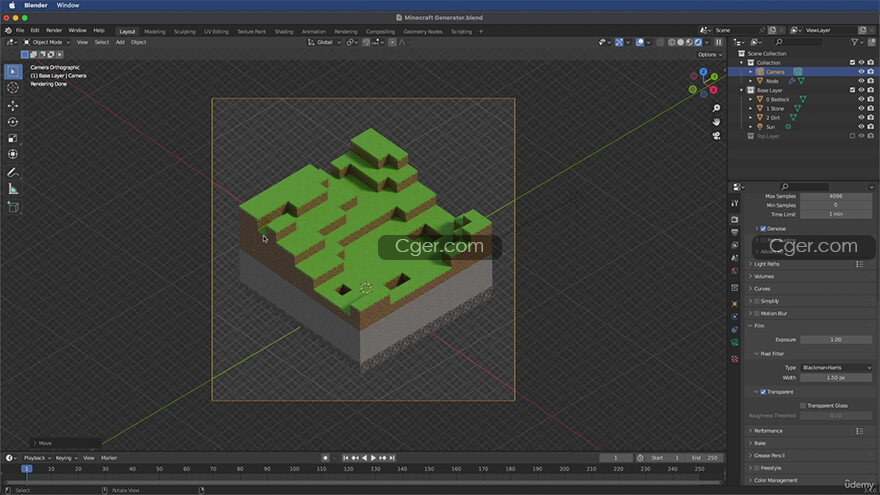This screenshot has height=495, width=880.
Task: Open the File menu
Action: (x=20, y=30)
